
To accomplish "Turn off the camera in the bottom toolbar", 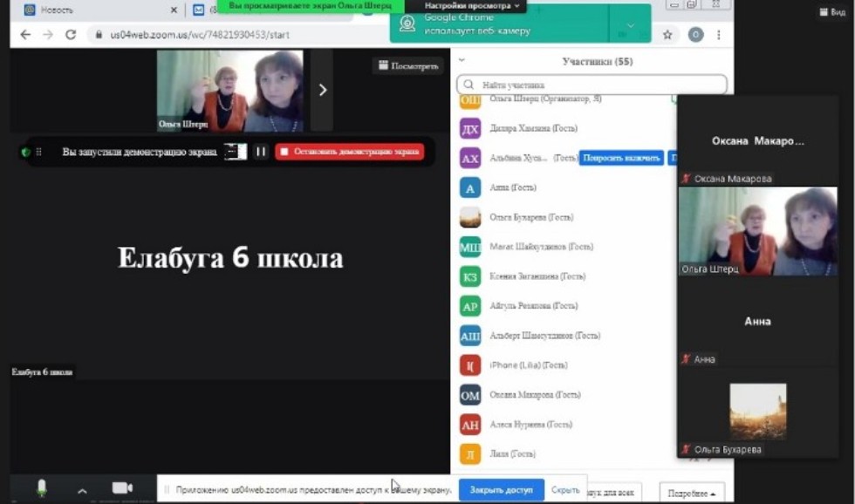I will [x=120, y=488].
